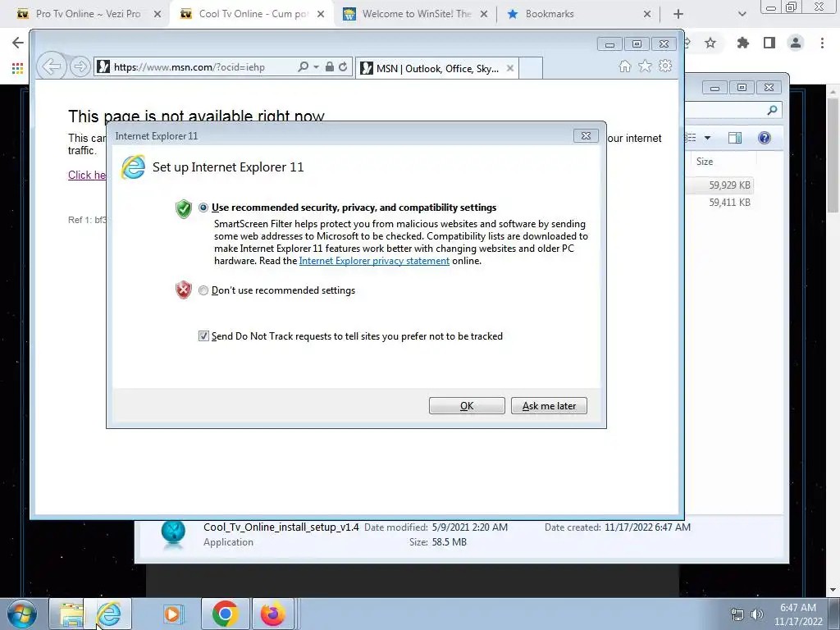This screenshot has height=630, width=840.
Task: Click Ask me later button
Action: [x=549, y=405]
